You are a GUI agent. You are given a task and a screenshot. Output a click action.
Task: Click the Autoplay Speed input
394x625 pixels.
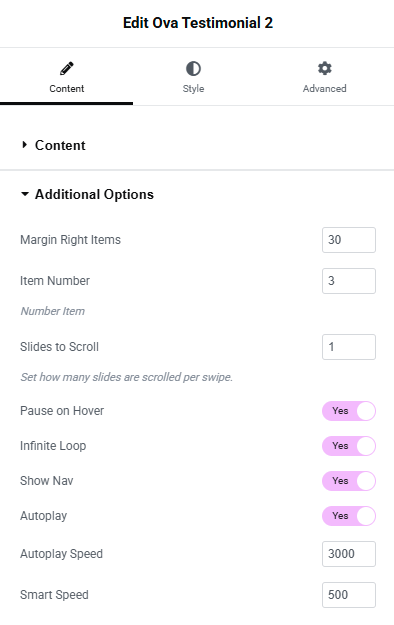click(349, 554)
